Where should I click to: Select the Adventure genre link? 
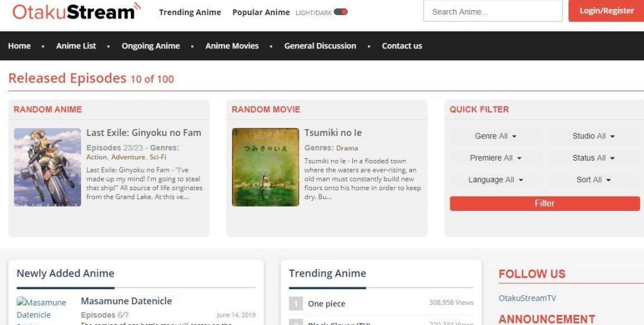tap(128, 157)
